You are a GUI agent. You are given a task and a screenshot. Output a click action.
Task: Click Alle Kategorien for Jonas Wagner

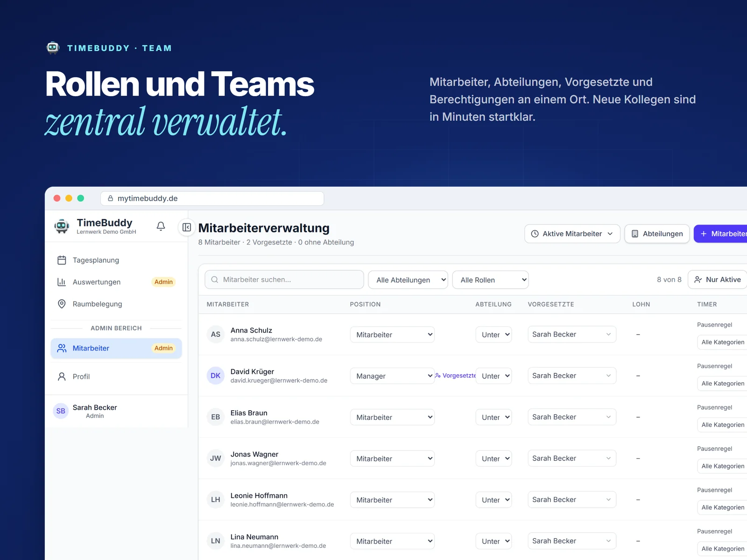tap(722, 466)
